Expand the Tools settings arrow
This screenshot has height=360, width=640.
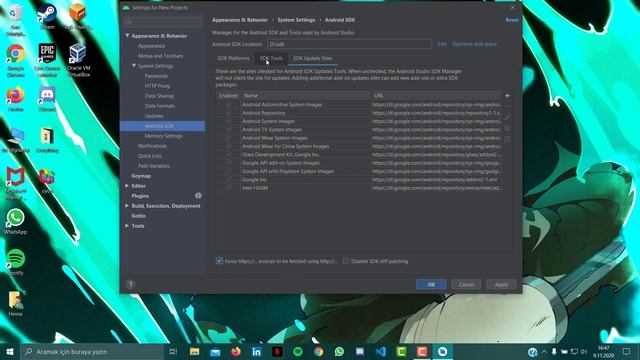coord(127,226)
